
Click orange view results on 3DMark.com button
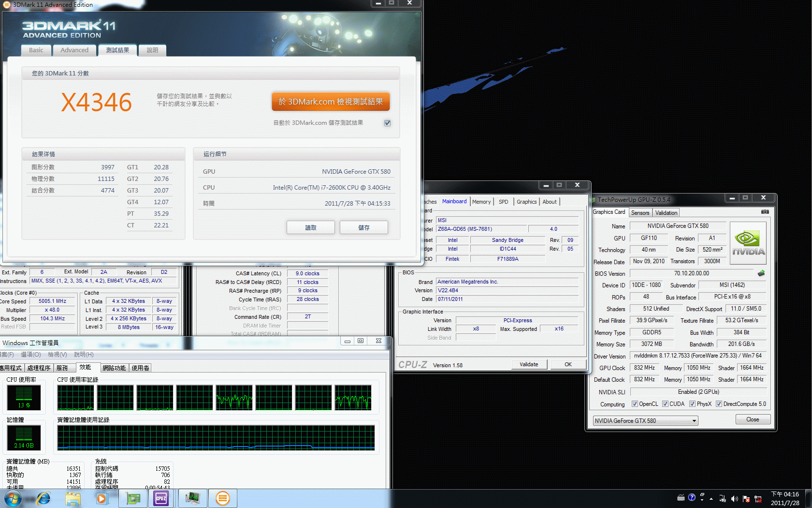tap(331, 102)
